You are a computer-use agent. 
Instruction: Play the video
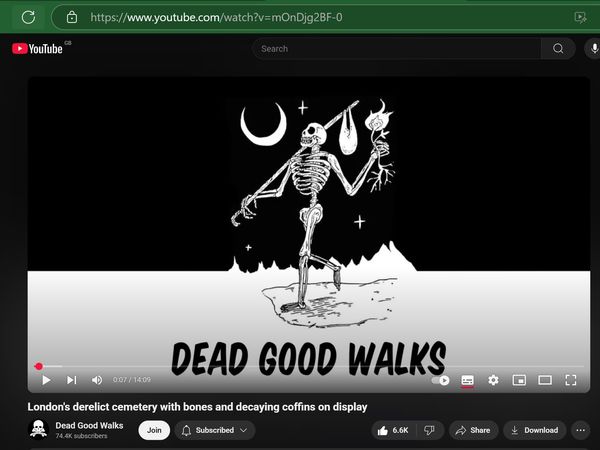[x=46, y=380]
